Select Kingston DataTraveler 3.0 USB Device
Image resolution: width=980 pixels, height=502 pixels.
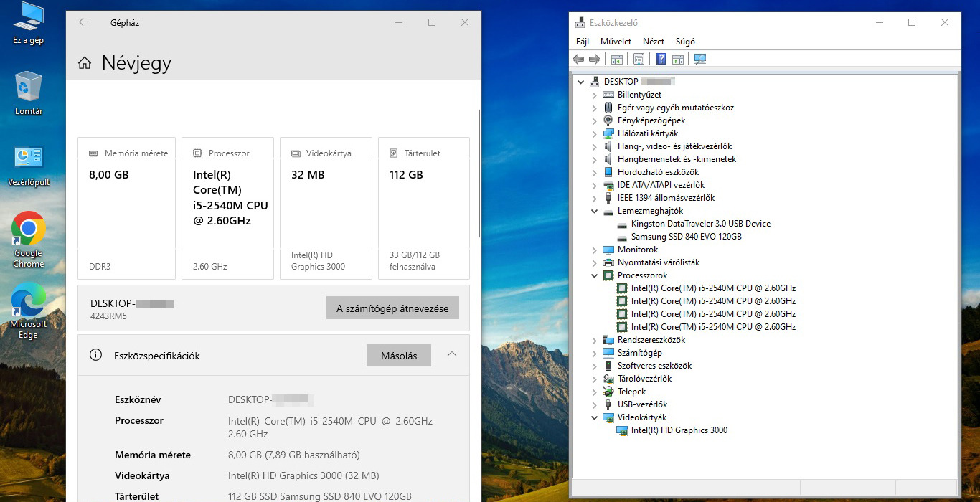(701, 224)
